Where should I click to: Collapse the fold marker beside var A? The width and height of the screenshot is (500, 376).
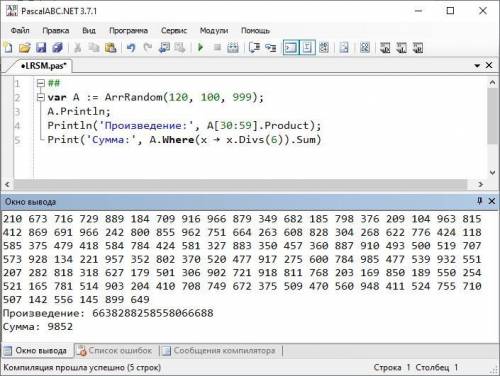click(41, 97)
